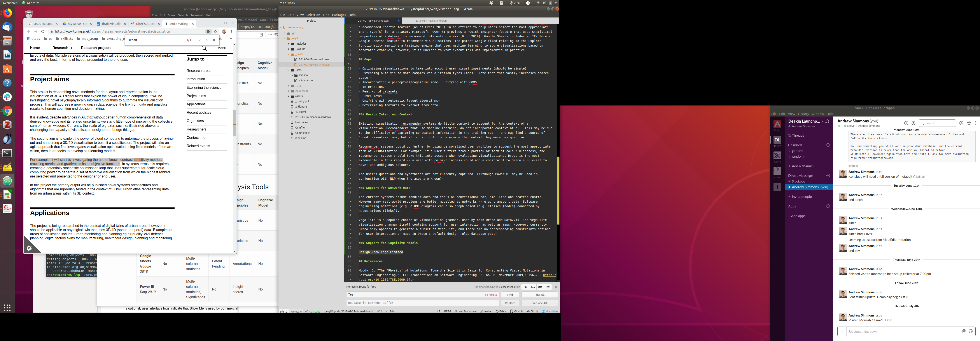Viewport: 980px width, 341px height.
Task: Click the browser page vertical scrollbar
Action: click(234, 123)
